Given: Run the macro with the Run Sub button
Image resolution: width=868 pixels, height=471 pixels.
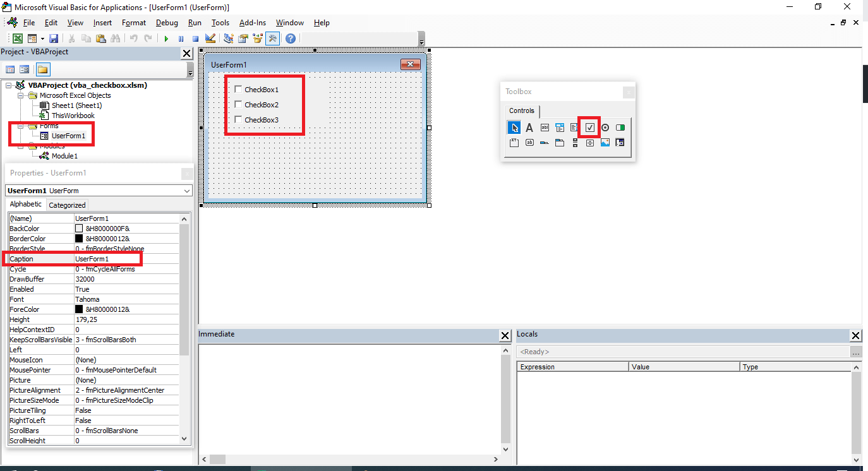Looking at the screenshot, I should pyautogui.click(x=166, y=38).
